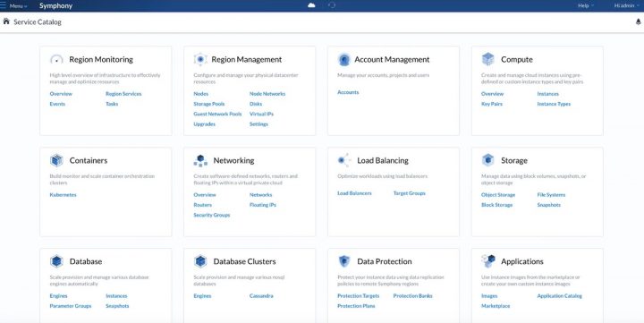Viewport: 644px width, 323px height.
Task: Open the Routers link
Action: (x=202, y=205)
